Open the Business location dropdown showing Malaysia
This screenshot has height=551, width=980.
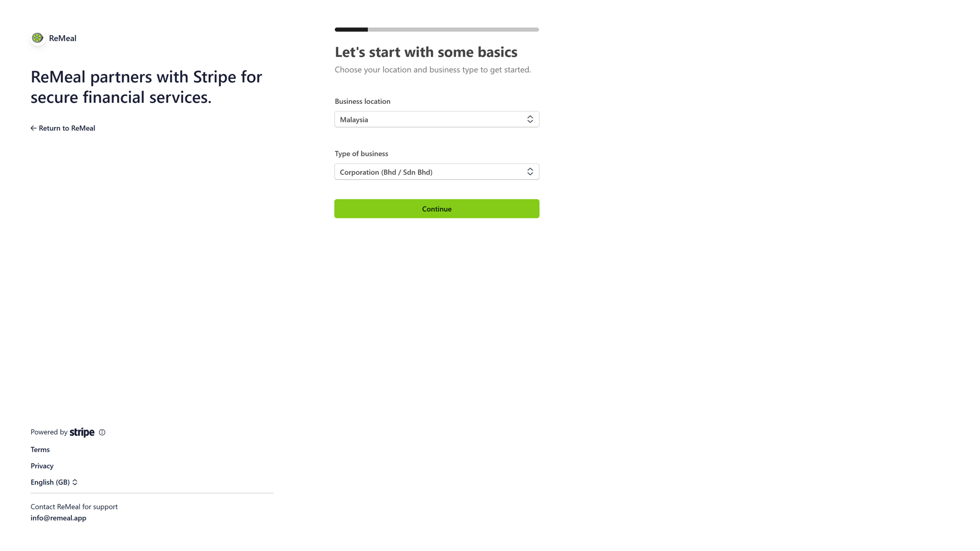[x=436, y=120]
